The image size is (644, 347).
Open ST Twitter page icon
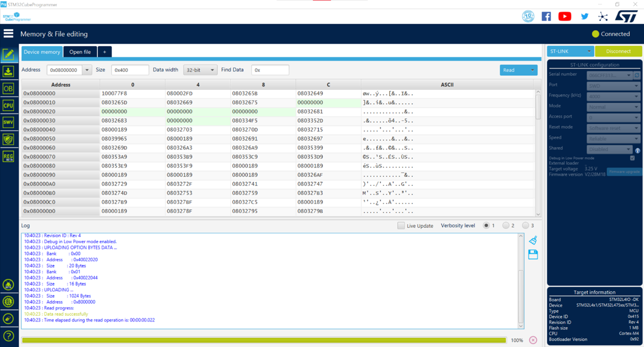click(584, 16)
